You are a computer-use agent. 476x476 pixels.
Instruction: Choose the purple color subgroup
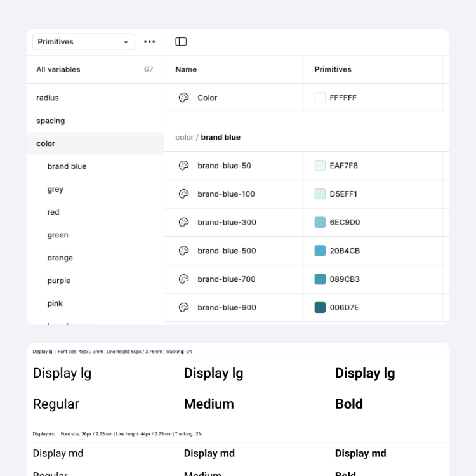click(59, 281)
